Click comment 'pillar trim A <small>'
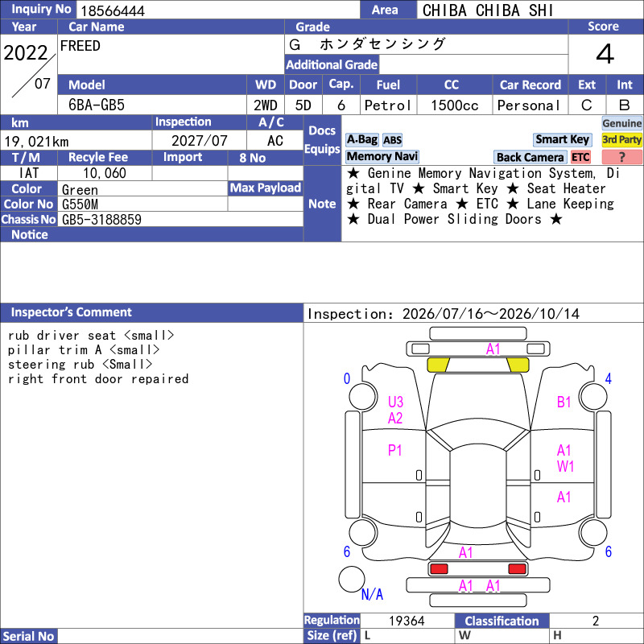This screenshot has width=644, height=644. pyautogui.click(x=84, y=350)
